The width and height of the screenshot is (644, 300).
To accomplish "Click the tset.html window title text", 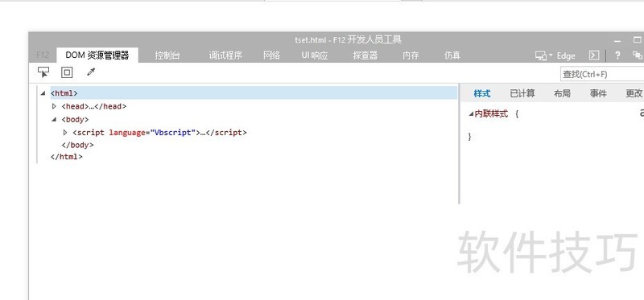I will tap(348, 39).
